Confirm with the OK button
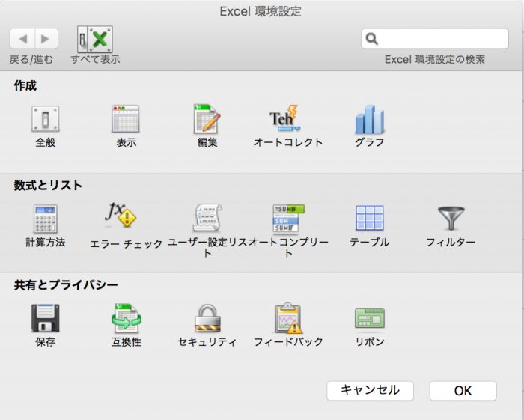 [x=463, y=391]
